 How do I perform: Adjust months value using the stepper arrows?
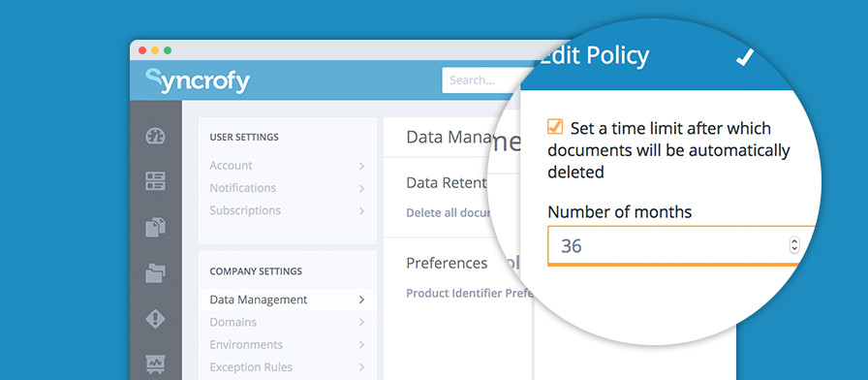pos(795,245)
